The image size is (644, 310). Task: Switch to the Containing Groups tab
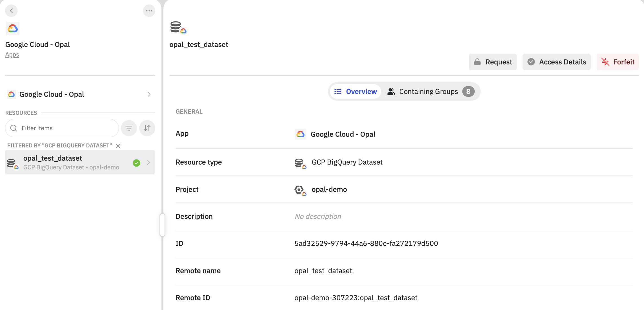(430, 91)
